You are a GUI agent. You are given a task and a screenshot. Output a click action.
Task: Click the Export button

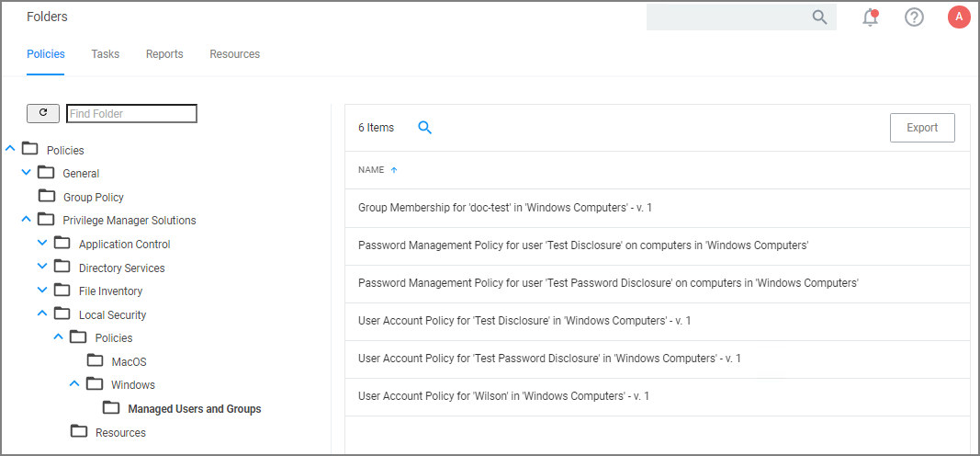click(x=922, y=128)
